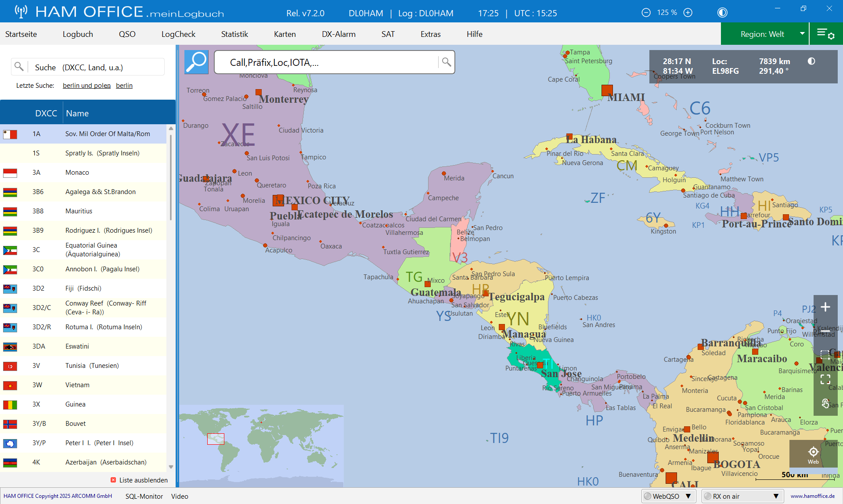This screenshot has height=504, width=843.
Task: Click the Mauritius 3B8 flag icon
Action: 10,211
